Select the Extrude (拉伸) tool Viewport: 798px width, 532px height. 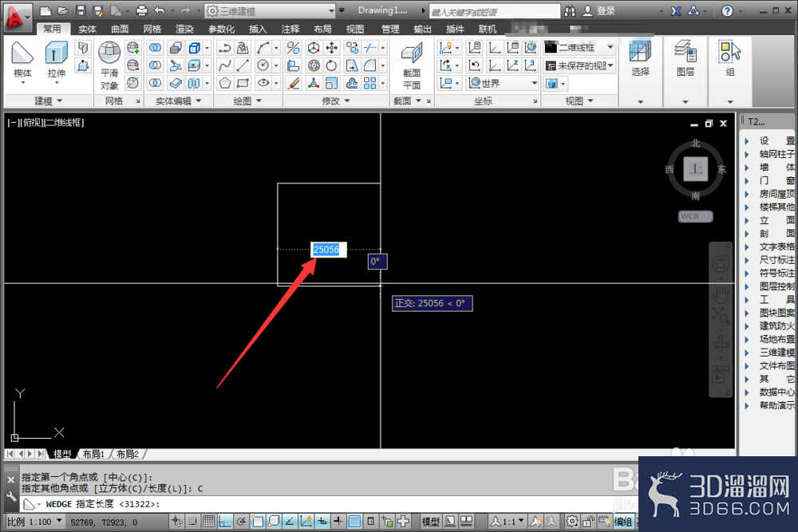coord(56,60)
